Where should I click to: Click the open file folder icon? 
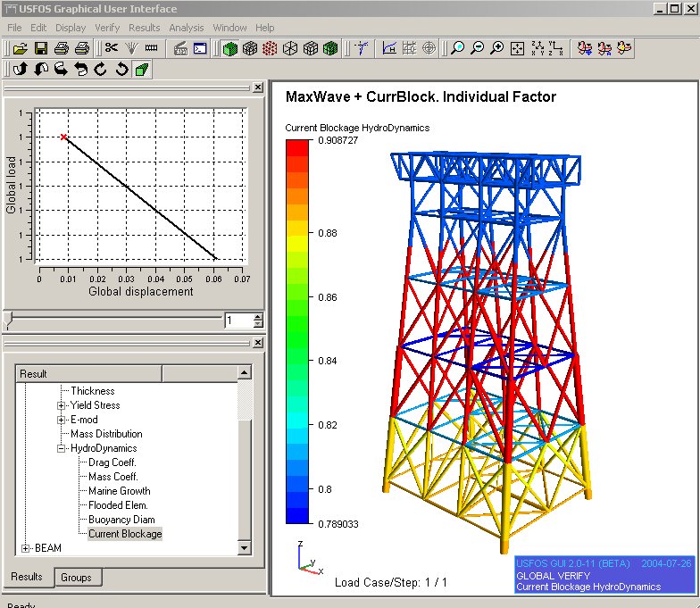[x=20, y=48]
